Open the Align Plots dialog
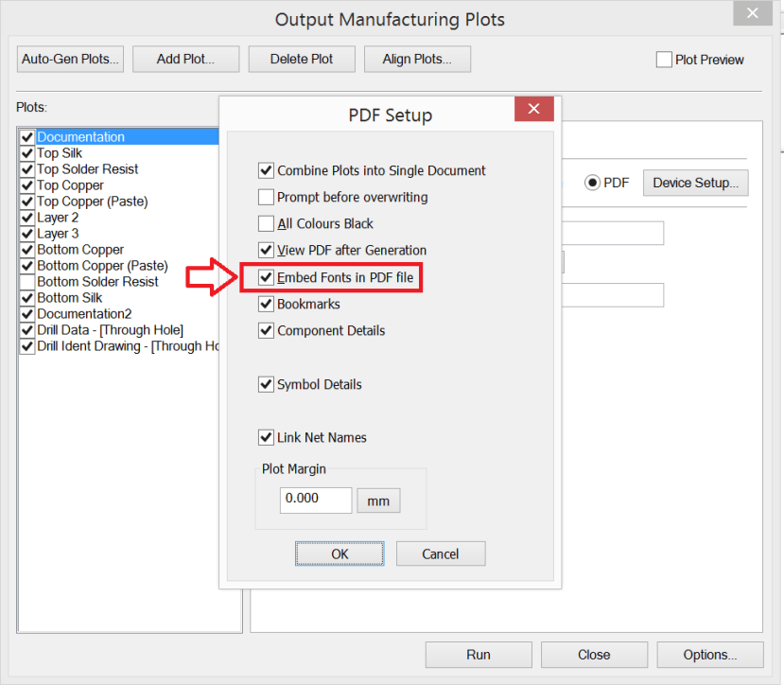The width and height of the screenshot is (784, 685). [x=417, y=59]
